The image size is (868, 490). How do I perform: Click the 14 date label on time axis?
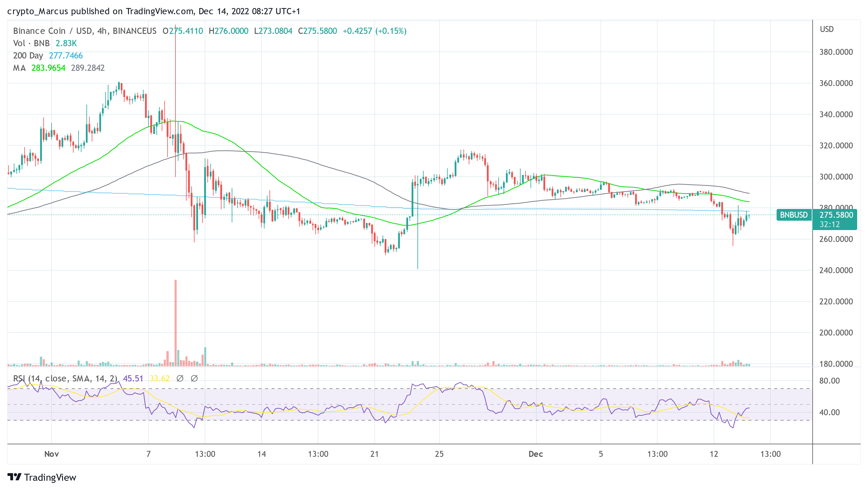point(262,454)
